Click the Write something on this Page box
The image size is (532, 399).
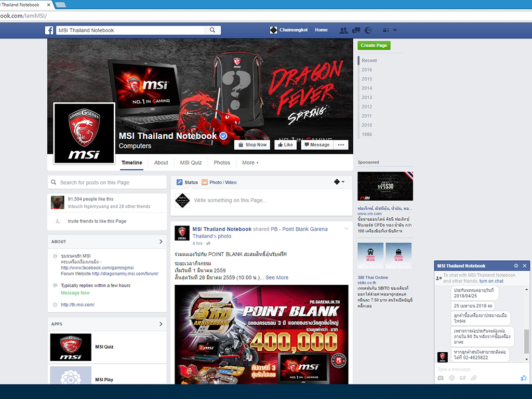click(x=261, y=201)
